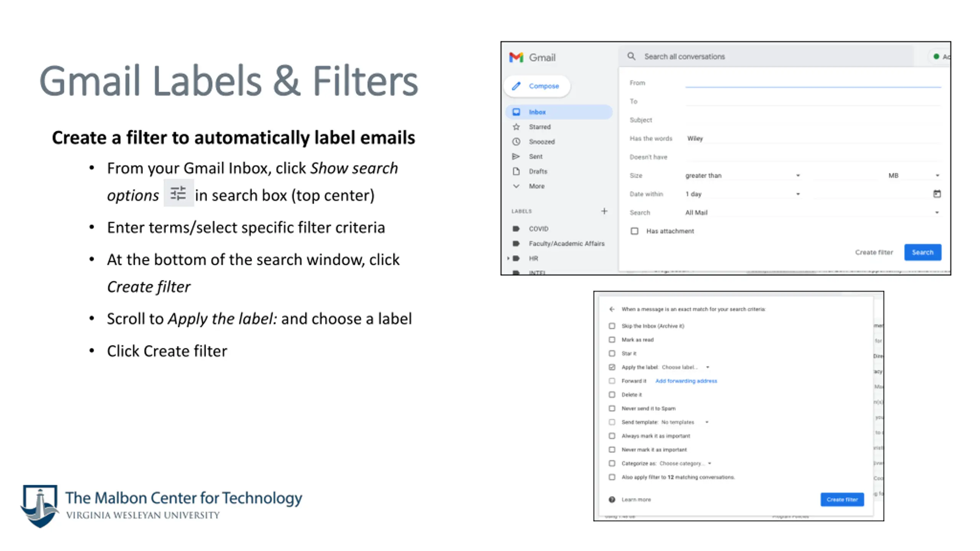Image resolution: width=980 pixels, height=551 pixels.
Task: Check the Has attachment checkbox
Action: coord(634,231)
